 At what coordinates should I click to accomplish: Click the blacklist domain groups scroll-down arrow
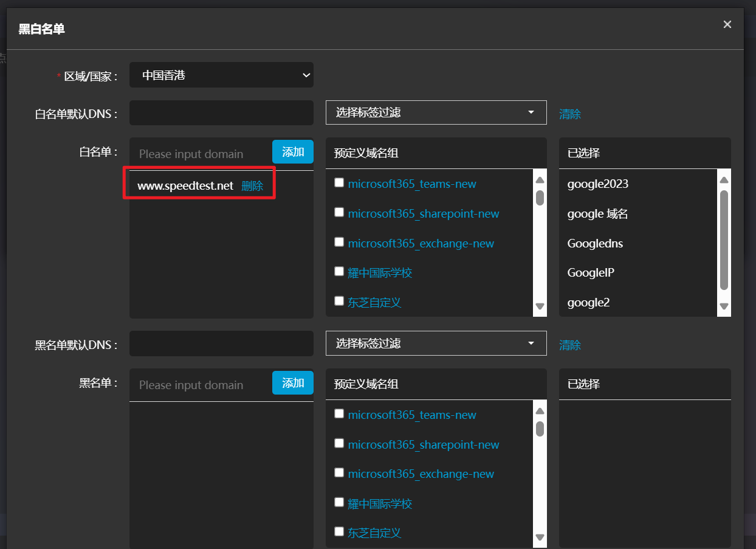[540, 537]
